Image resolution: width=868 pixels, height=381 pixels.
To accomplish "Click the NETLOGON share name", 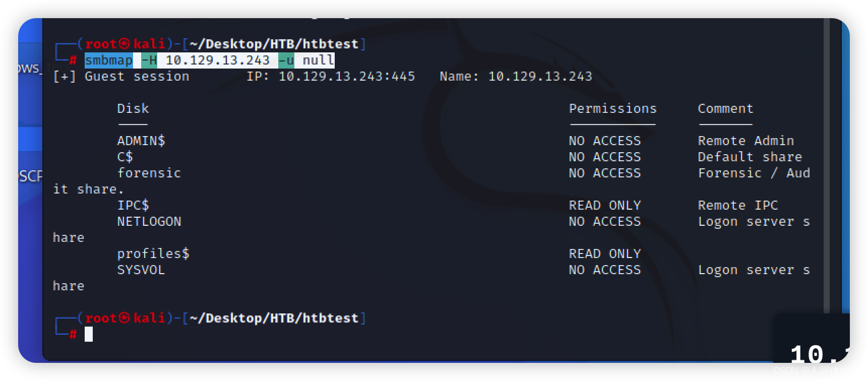I will pos(149,221).
